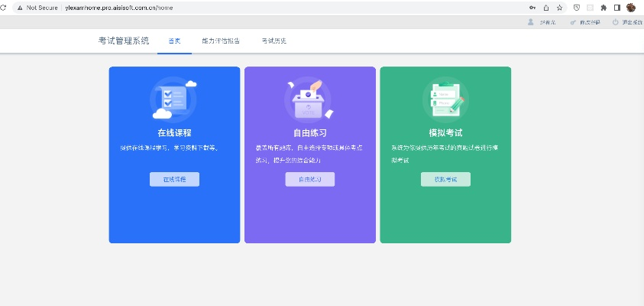Viewport: 644px width, 306px height.
Task: Click the share page icon
Action: click(546, 8)
